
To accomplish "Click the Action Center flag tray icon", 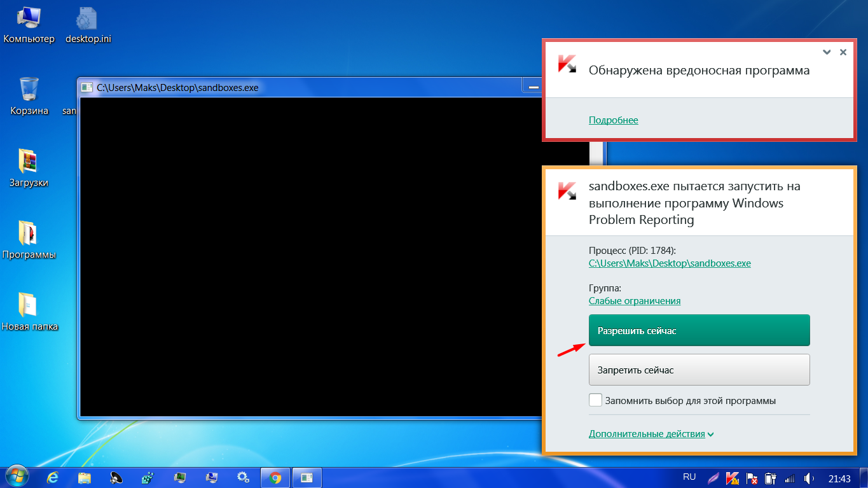I will click(x=751, y=478).
